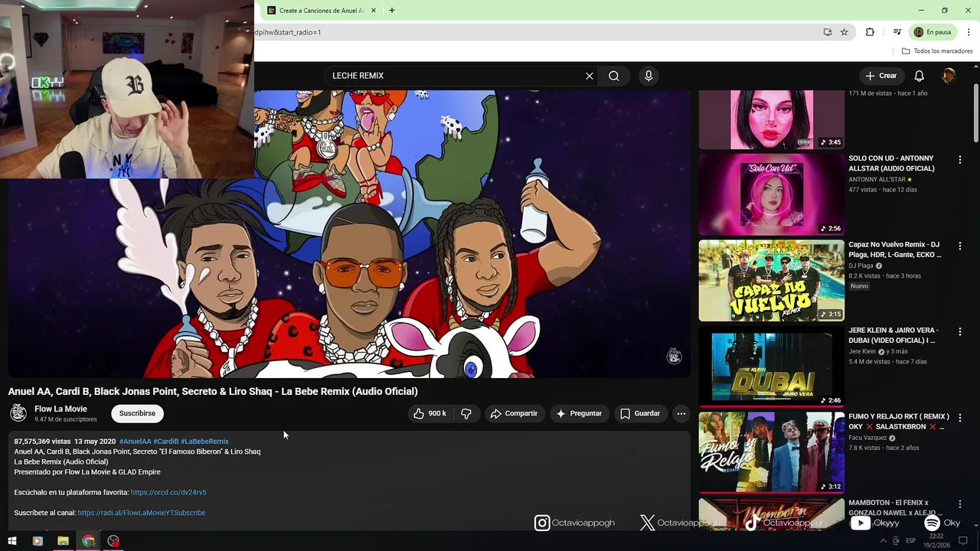Open SOLO CON UD thumbnail

click(x=771, y=194)
